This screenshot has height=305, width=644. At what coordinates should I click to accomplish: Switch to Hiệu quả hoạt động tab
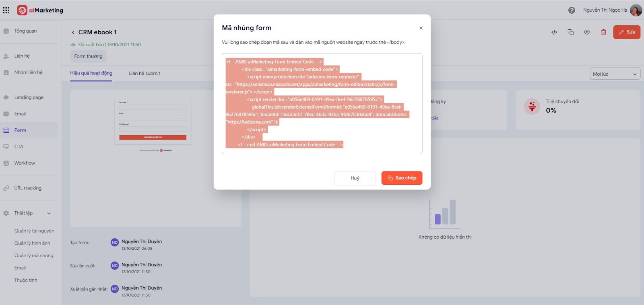(91, 73)
